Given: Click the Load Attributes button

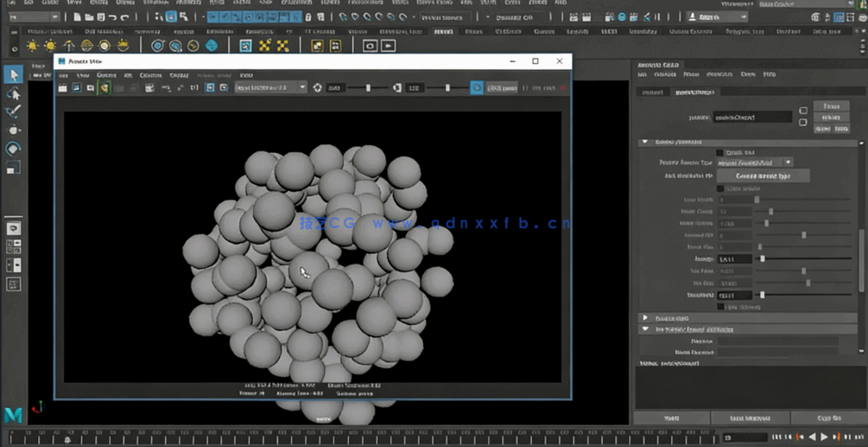Looking at the screenshot, I should pos(750,418).
